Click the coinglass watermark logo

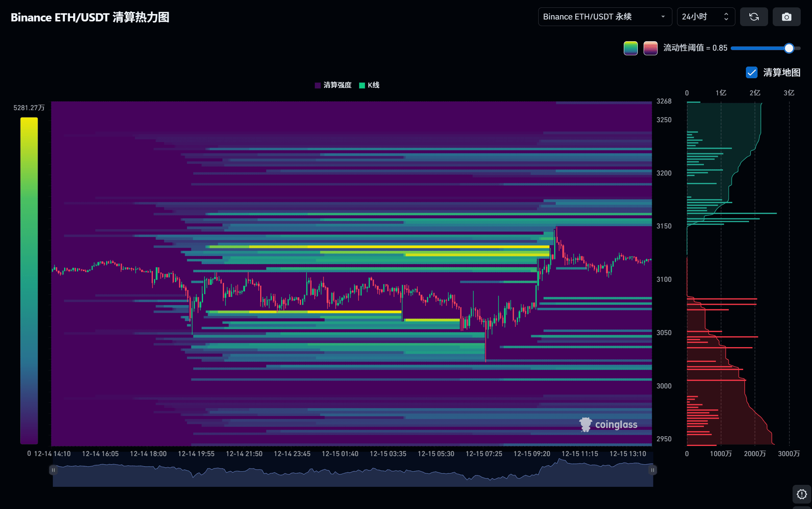point(609,425)
